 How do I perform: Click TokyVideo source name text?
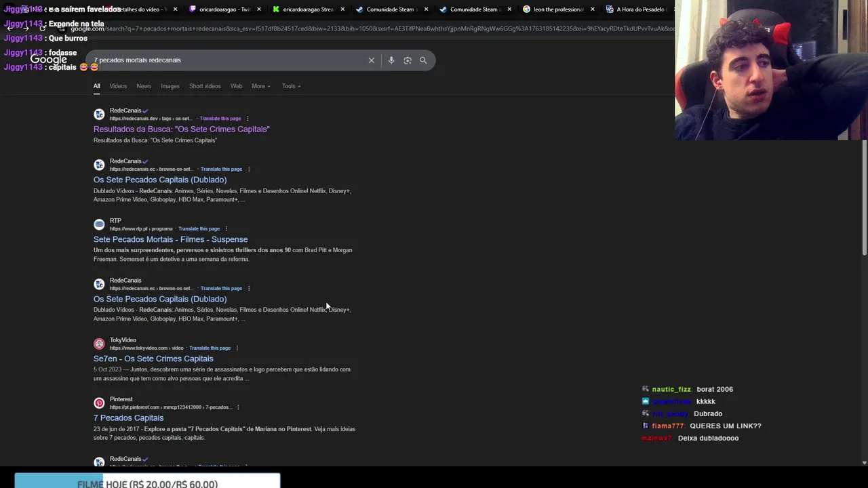click(123, 340)
